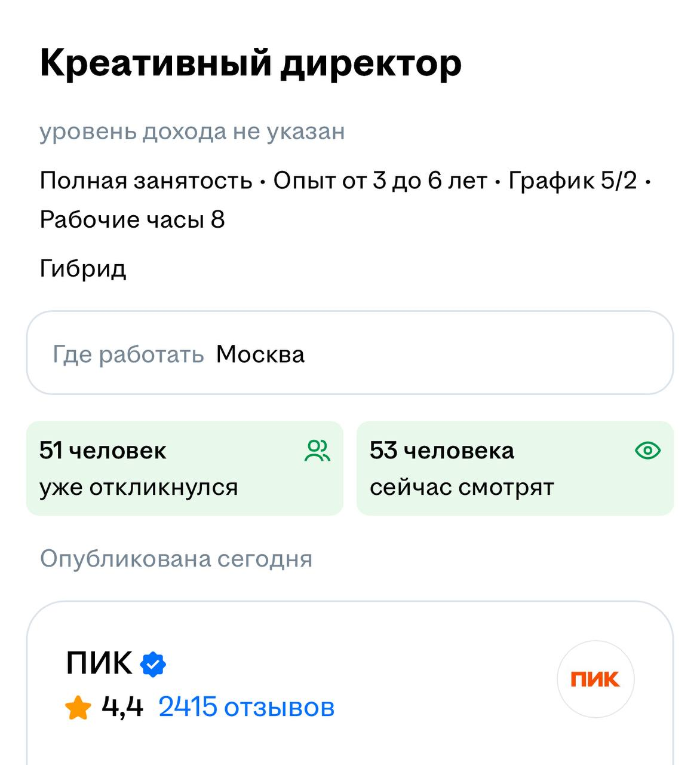700x765 pixels.
Task: Open the ПИК company name
Action: [99, 663]
